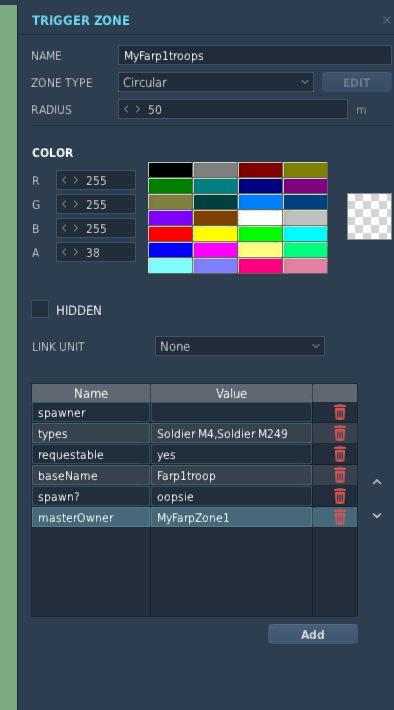
Task: Edit value Soldier M4,Soldier M249
Action: [x=231, y=433]
